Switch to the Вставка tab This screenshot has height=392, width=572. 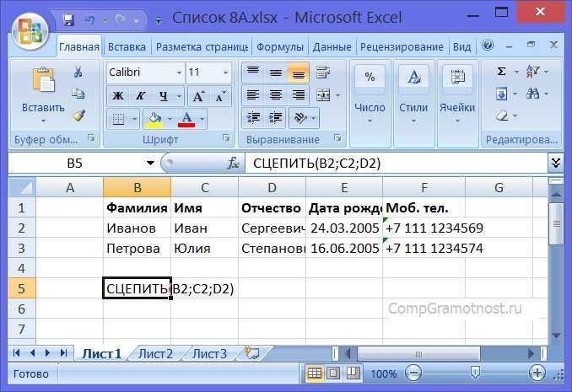(x=127, y=47)
